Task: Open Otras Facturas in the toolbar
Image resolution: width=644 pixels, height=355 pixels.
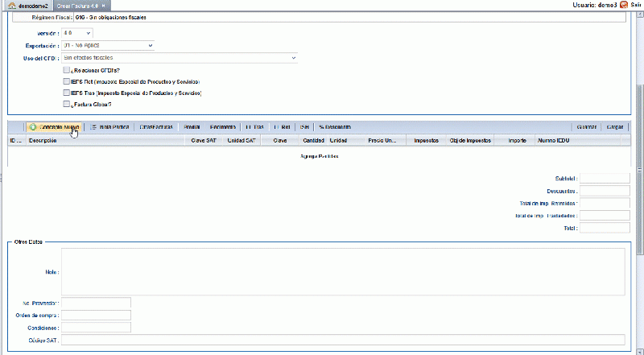Action: pos(156,127)
